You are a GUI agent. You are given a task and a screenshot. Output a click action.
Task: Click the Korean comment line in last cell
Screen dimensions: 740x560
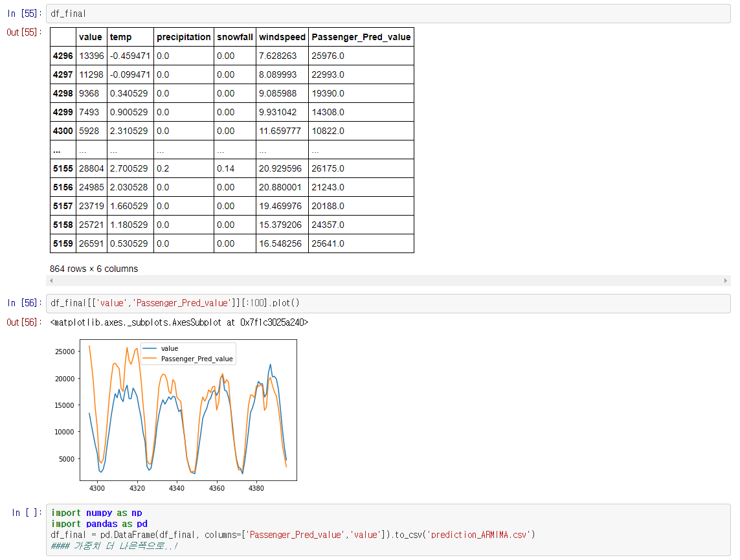coord(114,546)
